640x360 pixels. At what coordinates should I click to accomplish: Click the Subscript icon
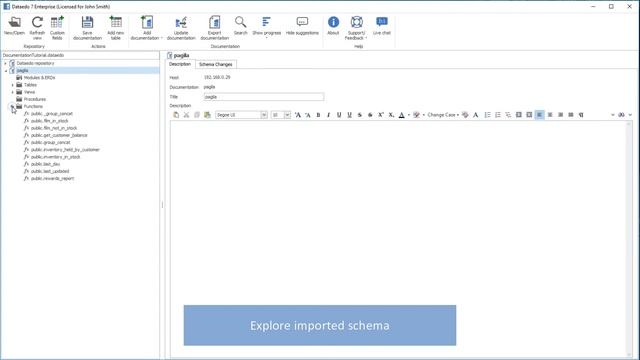tap(391, 115)
